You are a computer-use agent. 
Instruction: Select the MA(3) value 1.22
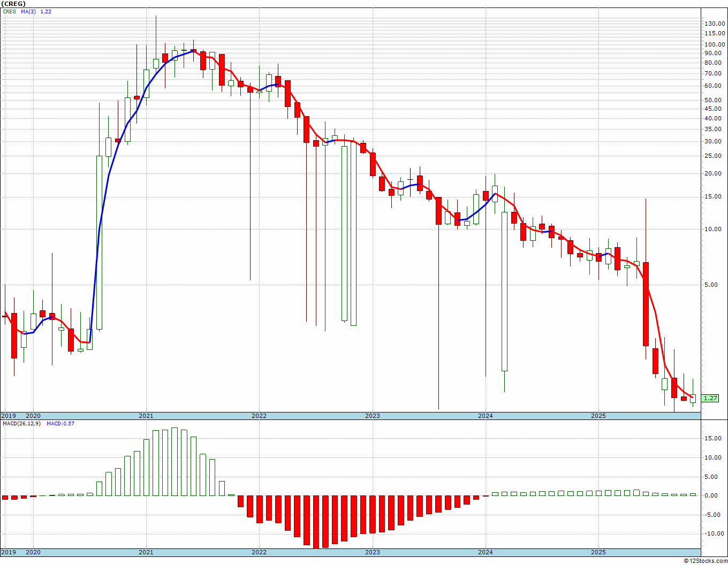pos(46,11)
